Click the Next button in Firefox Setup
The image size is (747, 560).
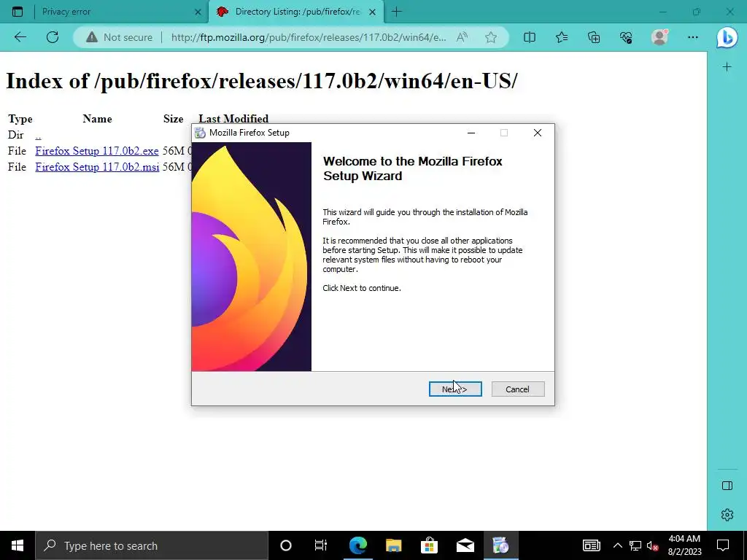coord(455,389)
